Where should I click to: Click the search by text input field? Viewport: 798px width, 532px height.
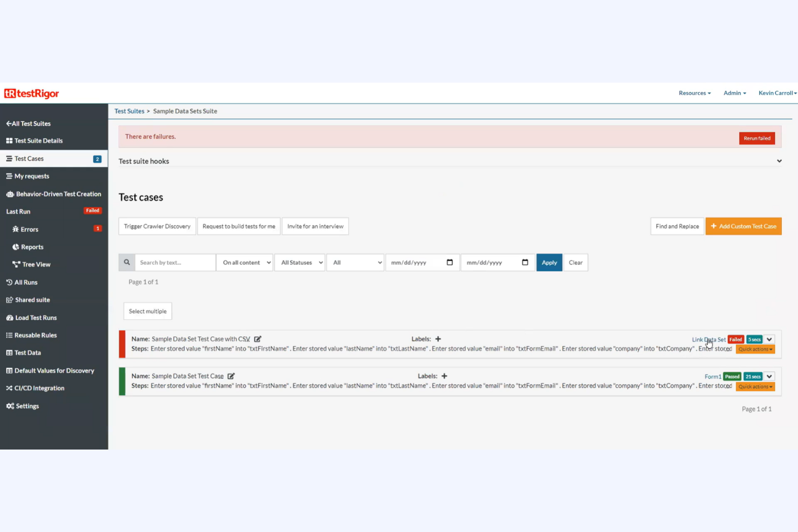tap(175, 262)
